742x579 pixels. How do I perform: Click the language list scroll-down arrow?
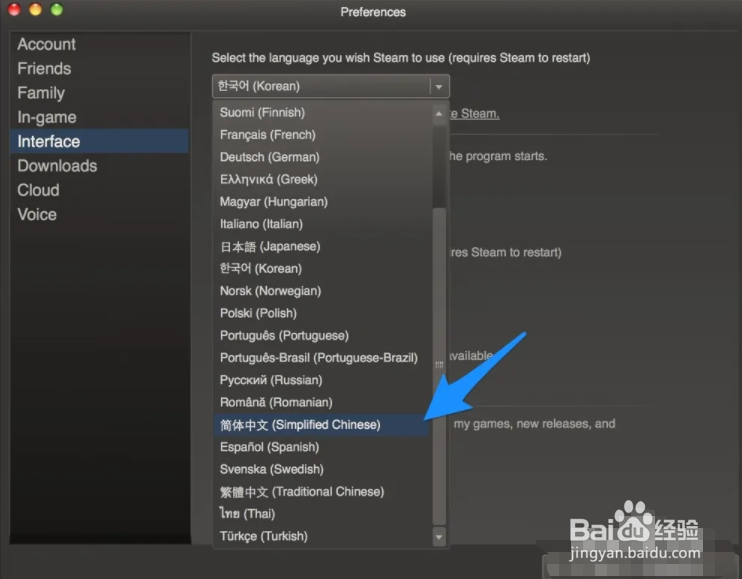pos(439,537)
